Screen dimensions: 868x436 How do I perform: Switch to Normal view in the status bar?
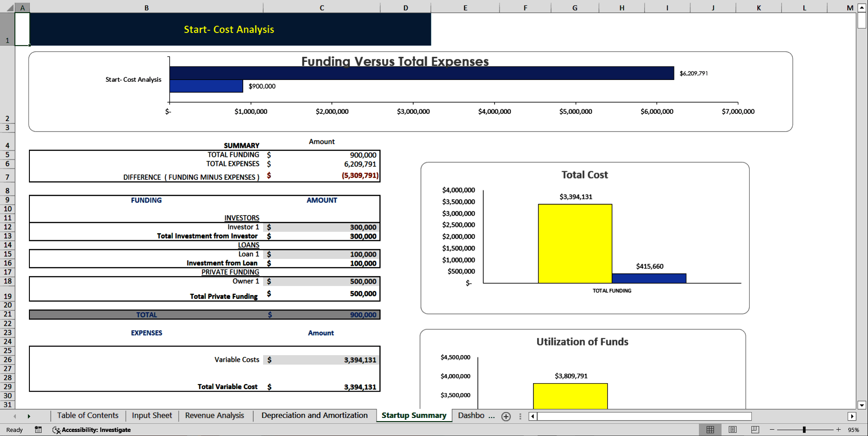pos(710,430)
